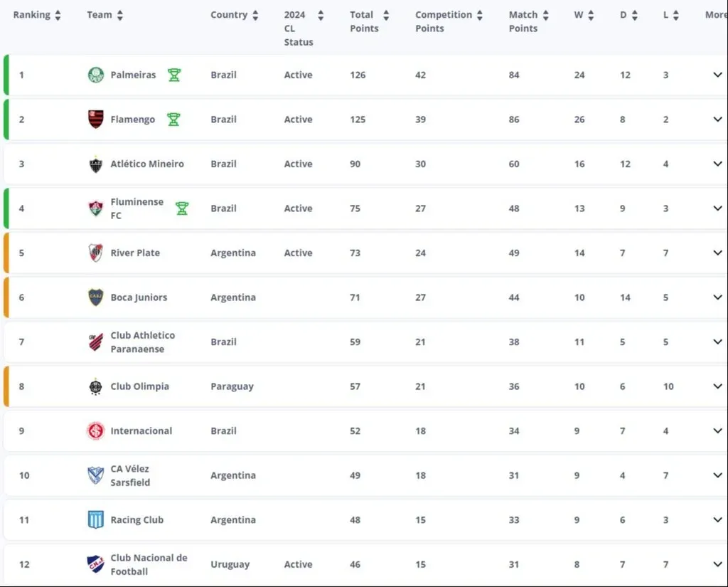Click the Racing Club crest icon
This screenshot has width=728, height=587.
pos(95,520)
